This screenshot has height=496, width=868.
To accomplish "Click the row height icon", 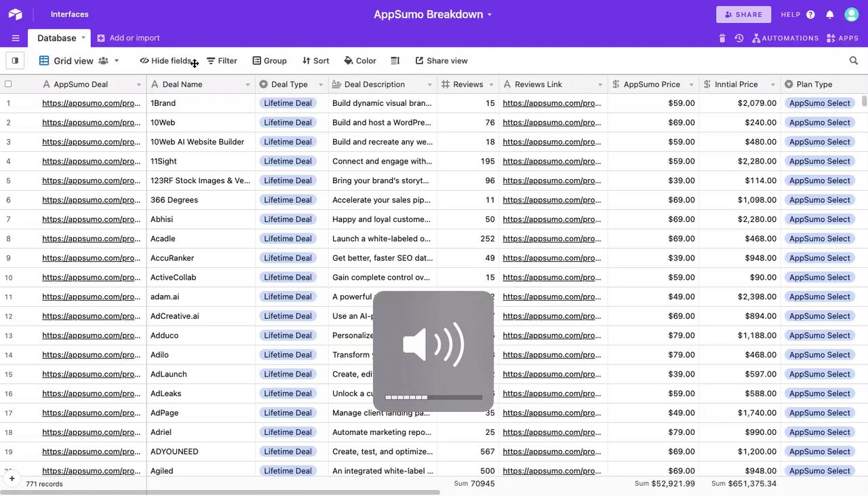I will tap(395, 60).
